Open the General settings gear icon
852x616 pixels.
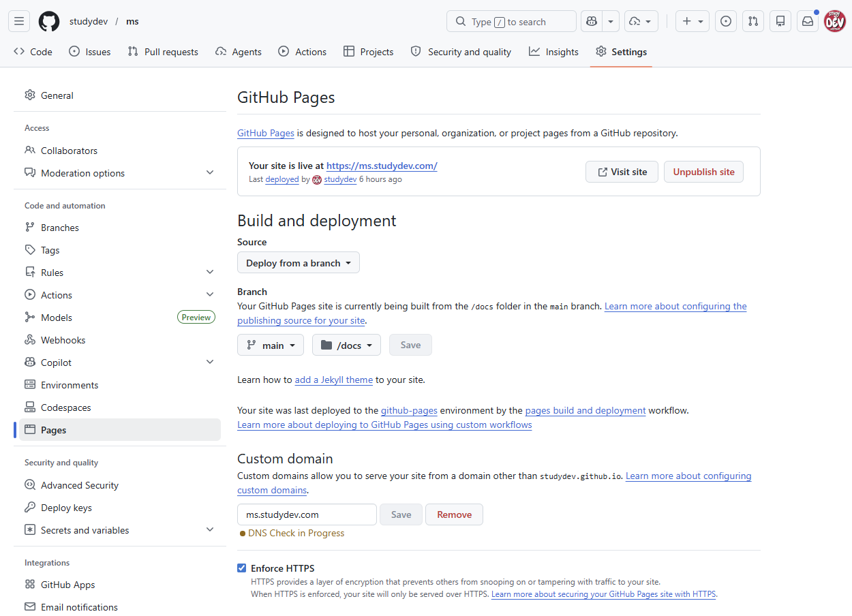[30, 95]
